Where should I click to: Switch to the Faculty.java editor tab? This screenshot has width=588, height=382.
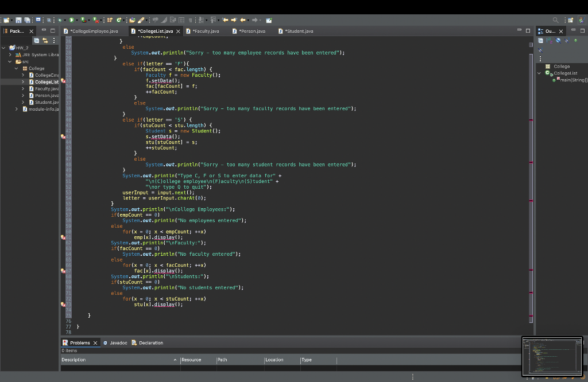tap(205, 31)
